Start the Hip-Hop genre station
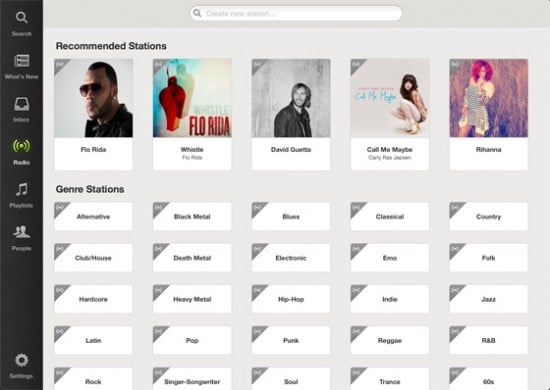This screenshot has height=390, width=550. coord(291,299)
